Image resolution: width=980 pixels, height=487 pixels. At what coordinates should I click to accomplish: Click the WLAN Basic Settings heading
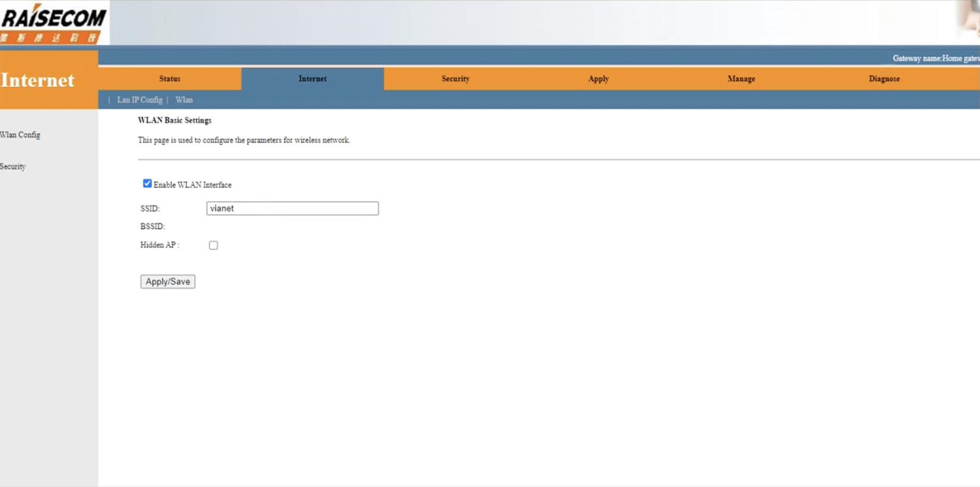[x=174, y=121]
